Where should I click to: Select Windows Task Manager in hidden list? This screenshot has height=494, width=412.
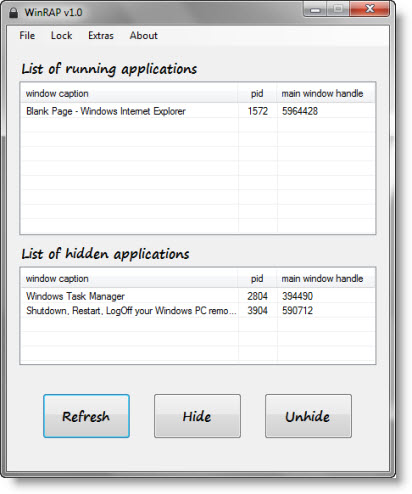198,296
